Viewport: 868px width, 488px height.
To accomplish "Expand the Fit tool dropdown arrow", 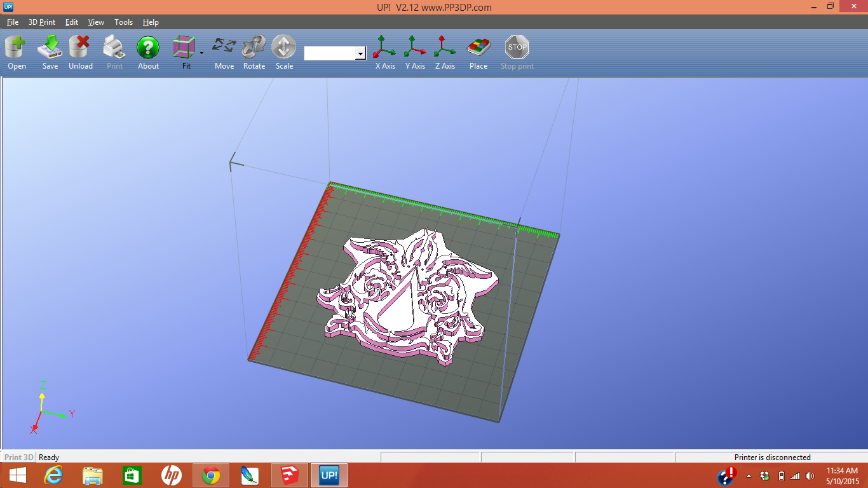I will pyautogui.click(x=201, y=53).
